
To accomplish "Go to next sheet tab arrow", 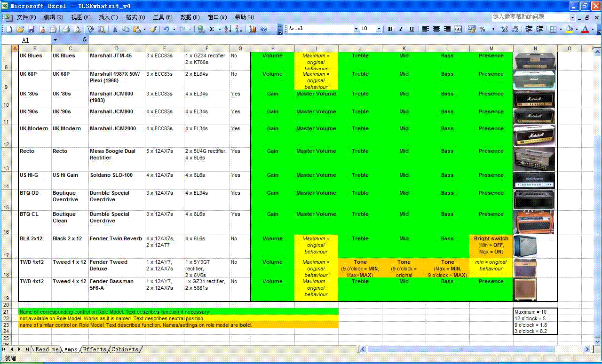I will tap(20, 349).
